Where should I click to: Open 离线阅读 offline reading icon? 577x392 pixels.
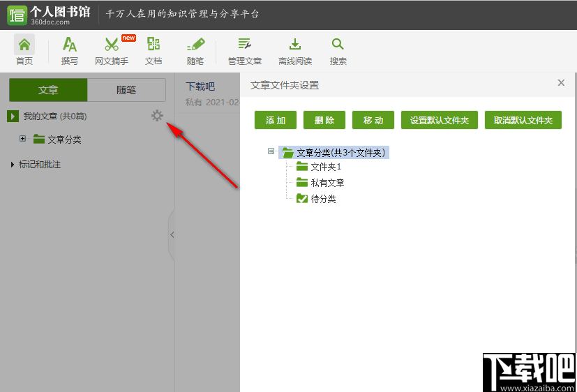(294, 44)
